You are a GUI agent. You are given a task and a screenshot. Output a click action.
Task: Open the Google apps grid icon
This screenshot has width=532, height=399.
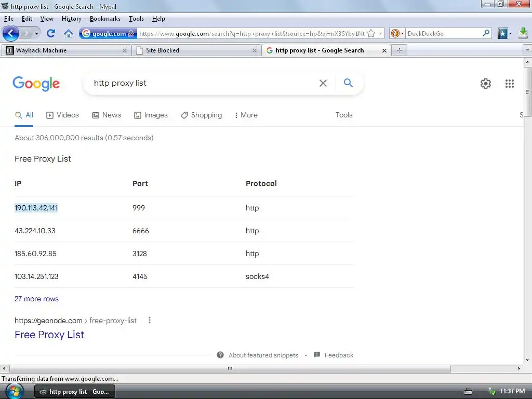click(x=509, y=84)
